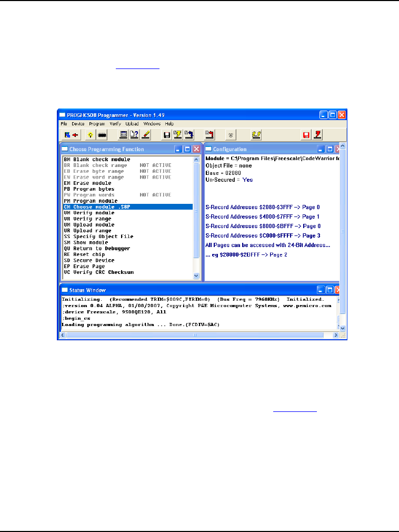The image size is (399, 532).
Task: Click the black chip choose-module toolbar icon
Action: [x=102, y=135]
